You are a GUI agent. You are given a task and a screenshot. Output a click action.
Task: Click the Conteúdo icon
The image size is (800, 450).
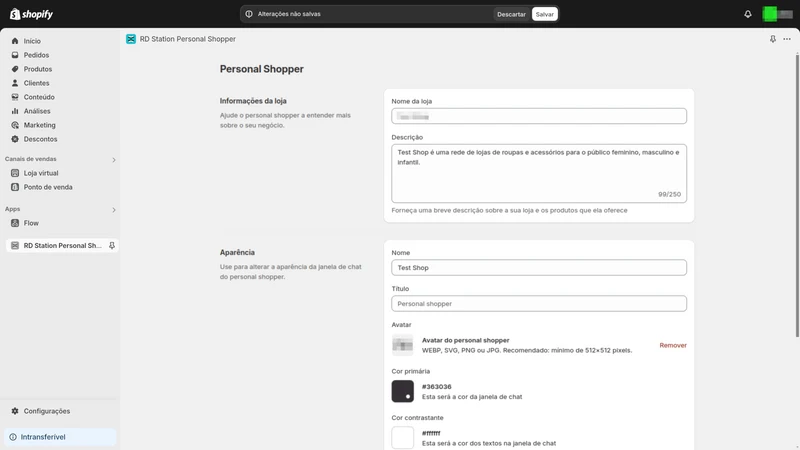click(15, 97)
